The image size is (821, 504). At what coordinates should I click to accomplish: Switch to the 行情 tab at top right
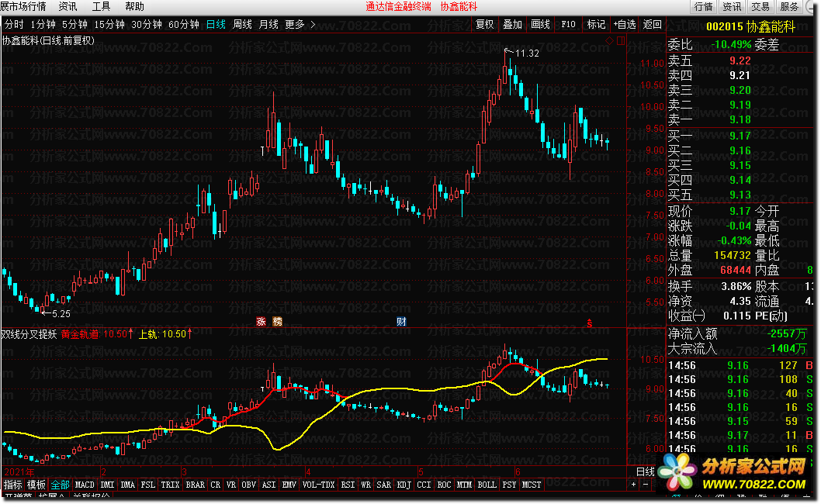(x=703, y=6)
